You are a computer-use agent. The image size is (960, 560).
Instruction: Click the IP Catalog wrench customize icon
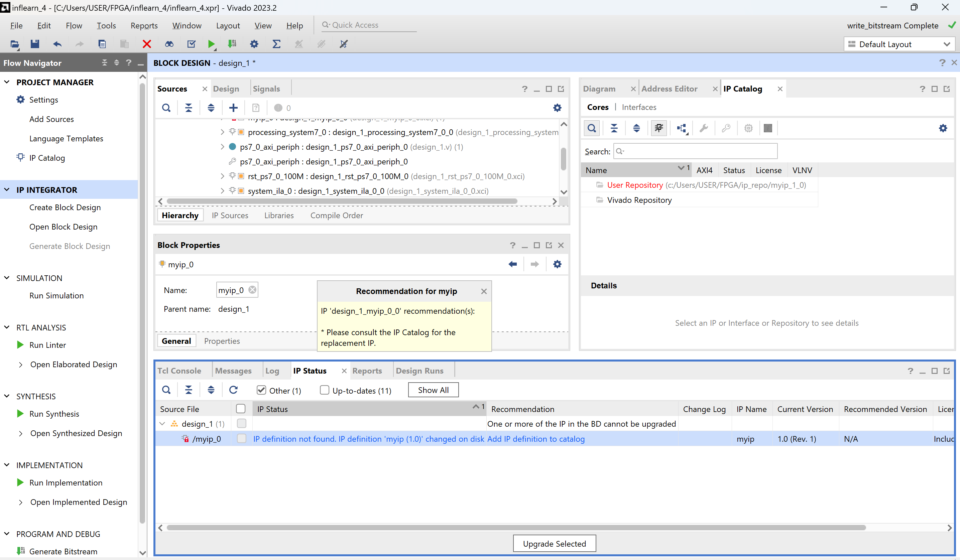pos(704,128)
